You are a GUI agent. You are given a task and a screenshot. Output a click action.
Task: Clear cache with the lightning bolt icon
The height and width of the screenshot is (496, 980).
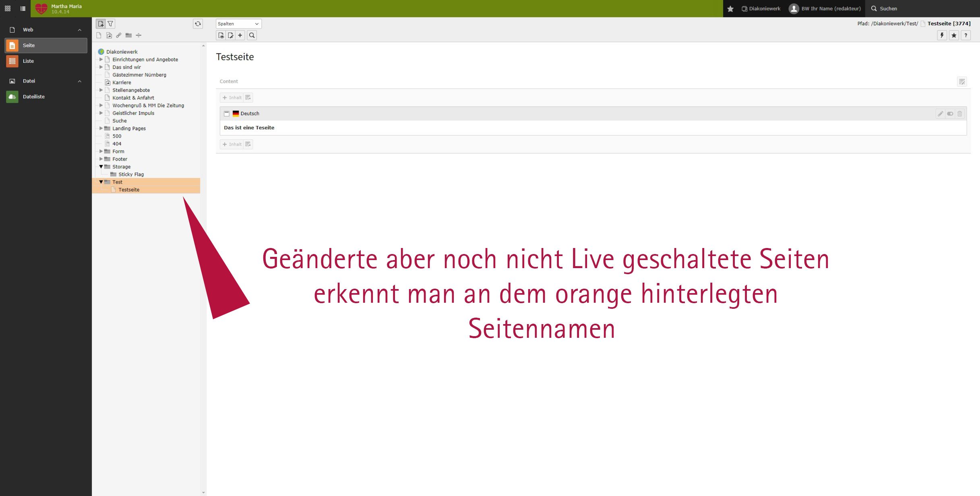click(x=942, y=35)
